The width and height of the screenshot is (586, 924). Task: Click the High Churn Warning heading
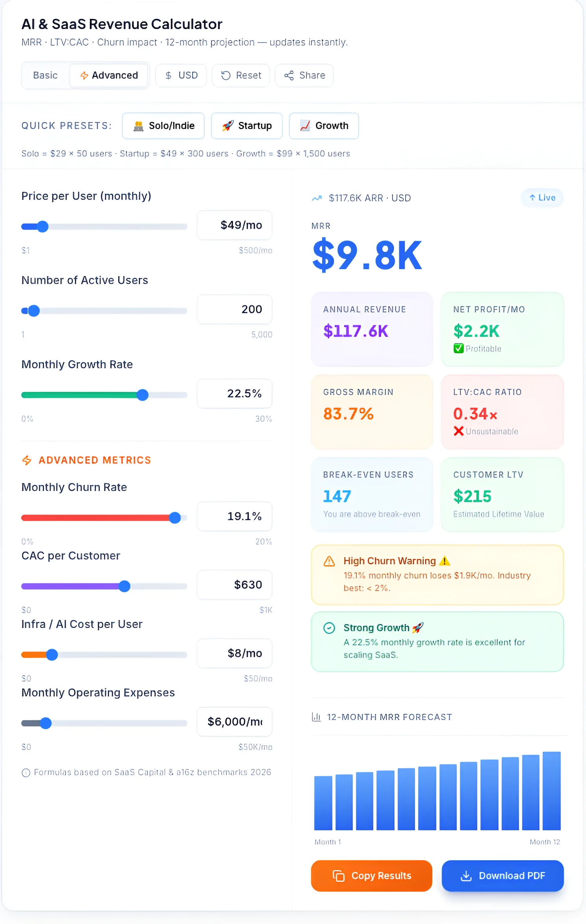[x=397, y=561]
